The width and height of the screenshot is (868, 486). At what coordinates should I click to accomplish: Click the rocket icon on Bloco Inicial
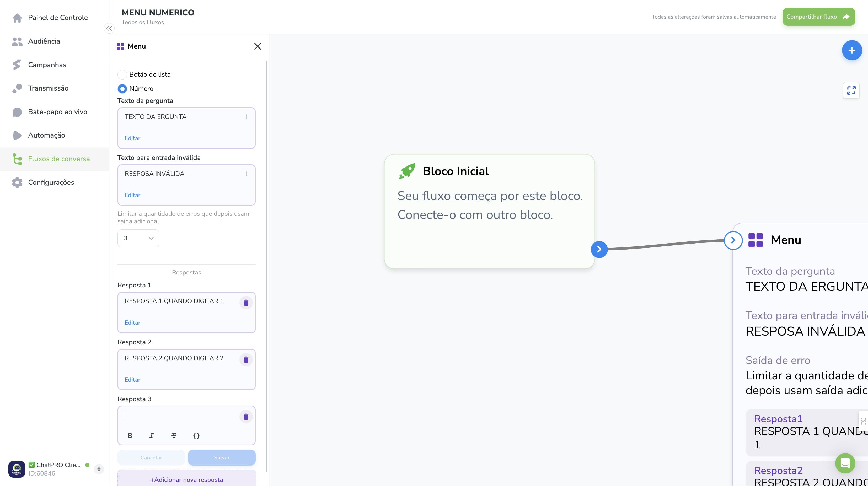point(407,171)
